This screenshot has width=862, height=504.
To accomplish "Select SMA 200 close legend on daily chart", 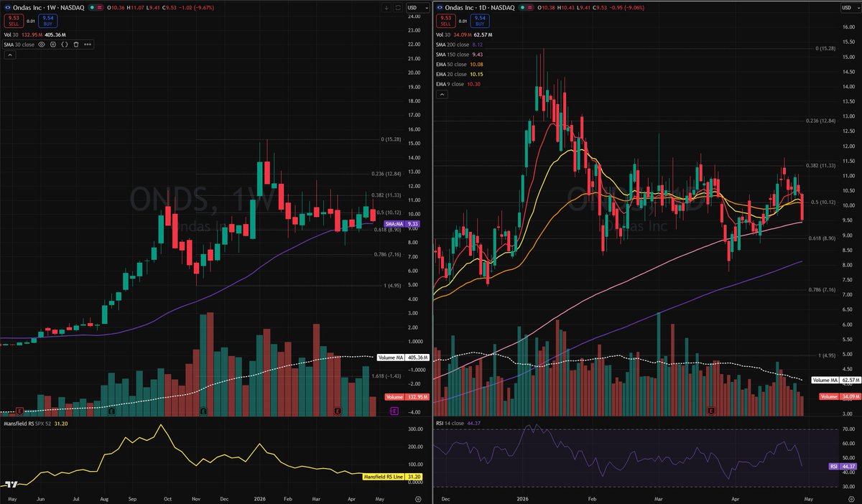I will point(452,45).
